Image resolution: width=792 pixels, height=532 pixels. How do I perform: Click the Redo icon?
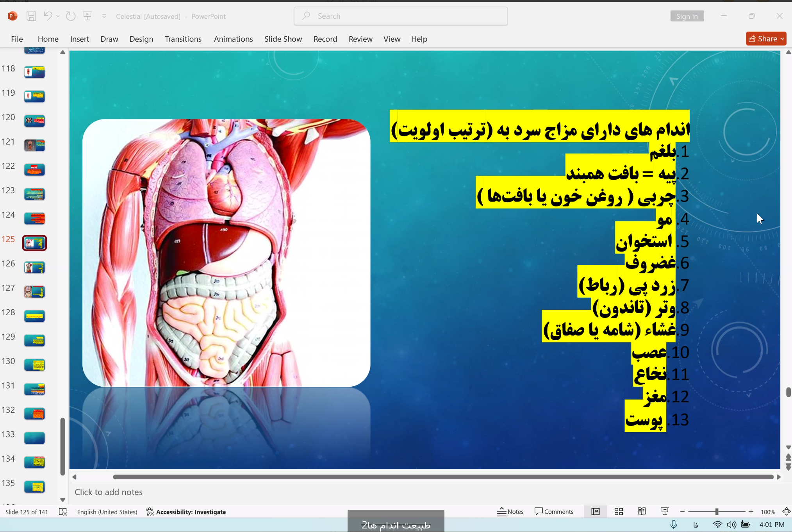click(x=71, y=16)
